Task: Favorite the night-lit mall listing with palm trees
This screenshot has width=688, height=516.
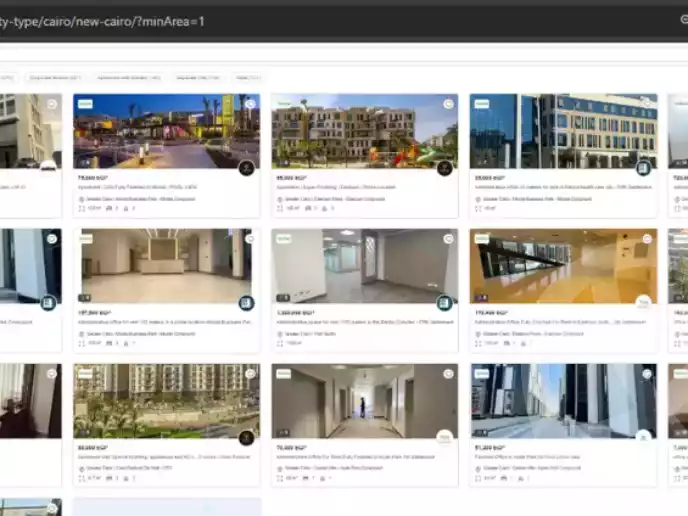Action: 250,104
